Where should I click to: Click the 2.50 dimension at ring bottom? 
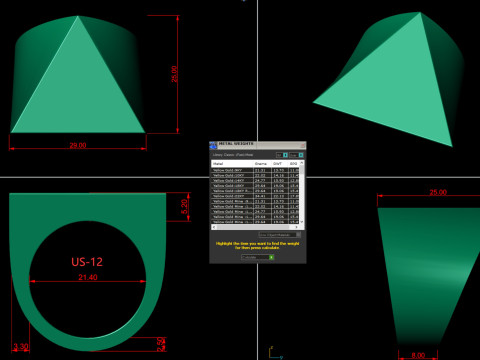point(161,345)
